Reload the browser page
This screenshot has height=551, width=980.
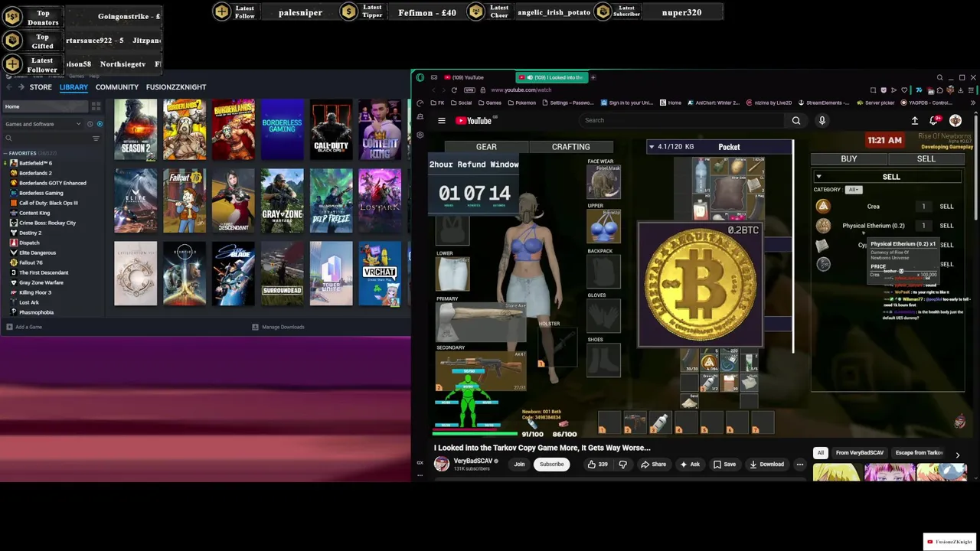click(454, 90)
